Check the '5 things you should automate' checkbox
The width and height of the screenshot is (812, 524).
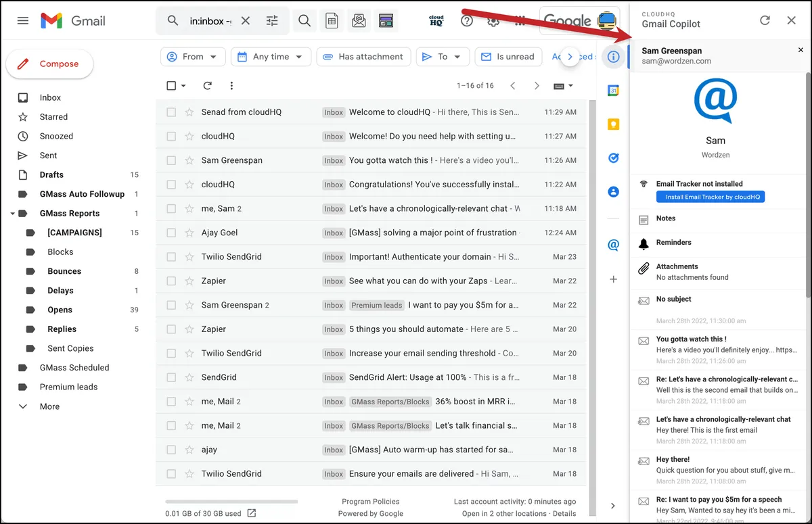[x=171, y=329]
